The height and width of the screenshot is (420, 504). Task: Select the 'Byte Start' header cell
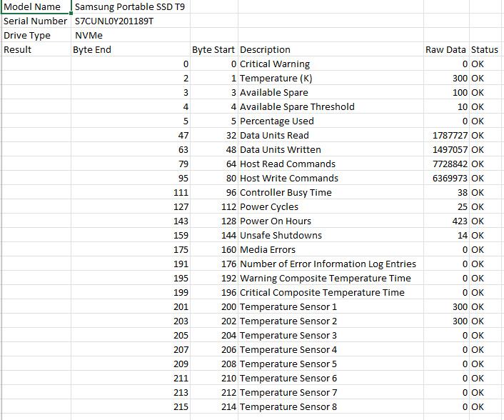pos(214,49)
